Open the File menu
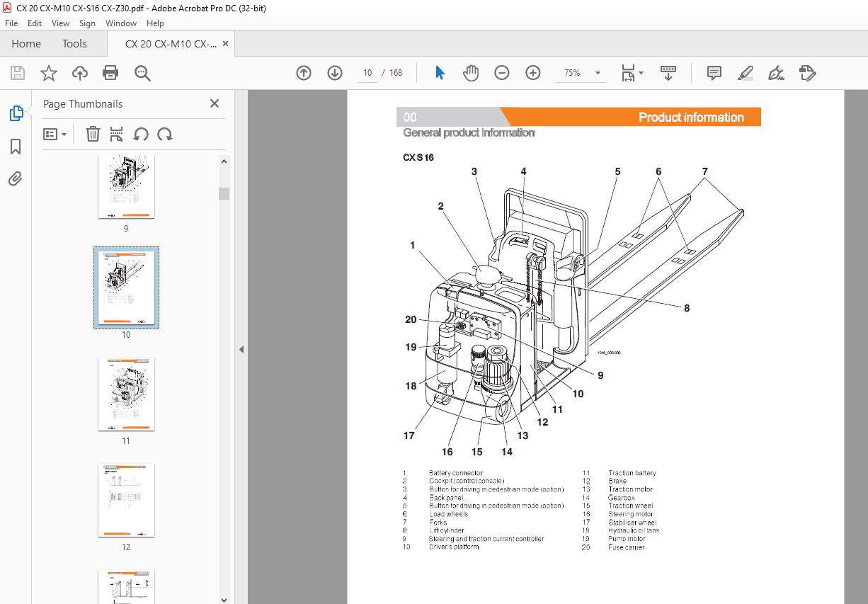 click(12, 23)
